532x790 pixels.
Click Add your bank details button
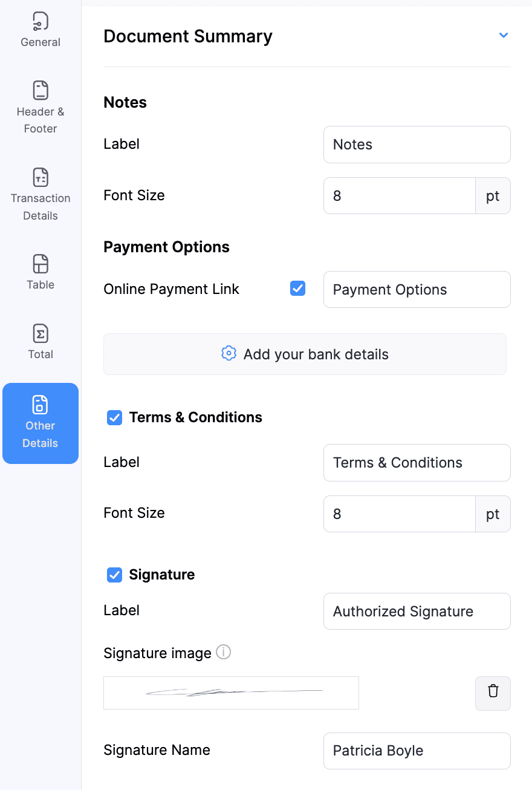[x=305, y=354]
